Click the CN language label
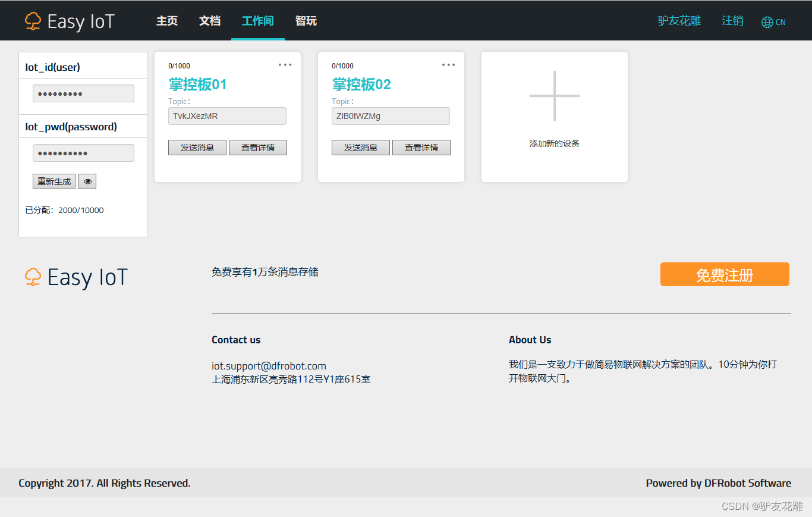Screen dimensions: 812x517 point(780,22)
